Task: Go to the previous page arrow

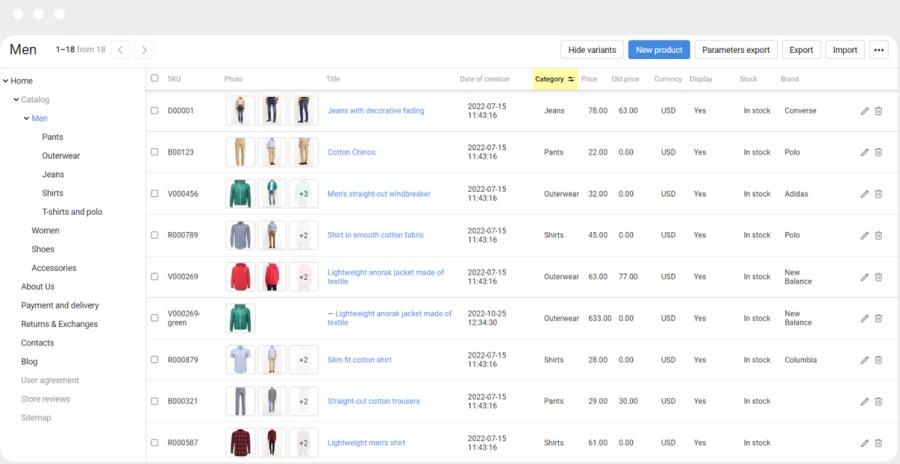Action: pos(120,49)
